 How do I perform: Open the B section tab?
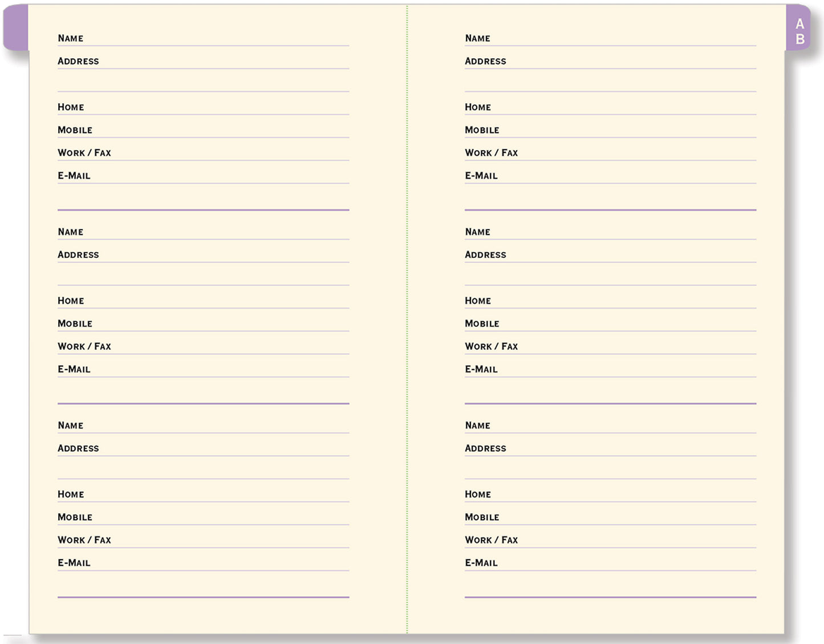[x=800, y=40]
